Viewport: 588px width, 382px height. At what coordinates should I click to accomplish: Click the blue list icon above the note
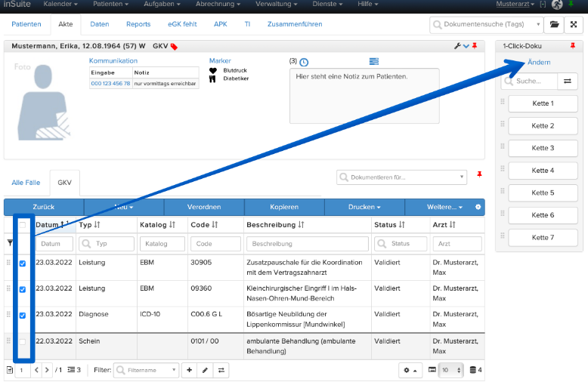(x=374, y=61)
